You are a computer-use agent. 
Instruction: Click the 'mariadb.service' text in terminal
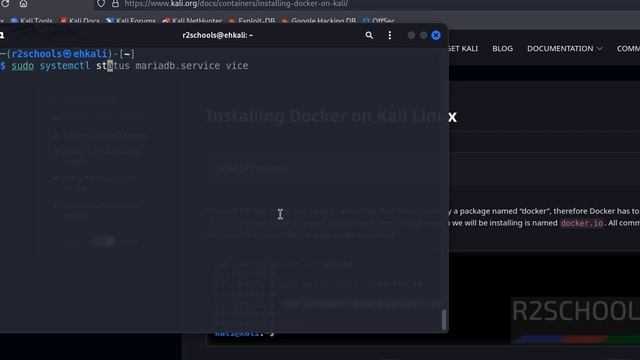(x=178, y=66)
